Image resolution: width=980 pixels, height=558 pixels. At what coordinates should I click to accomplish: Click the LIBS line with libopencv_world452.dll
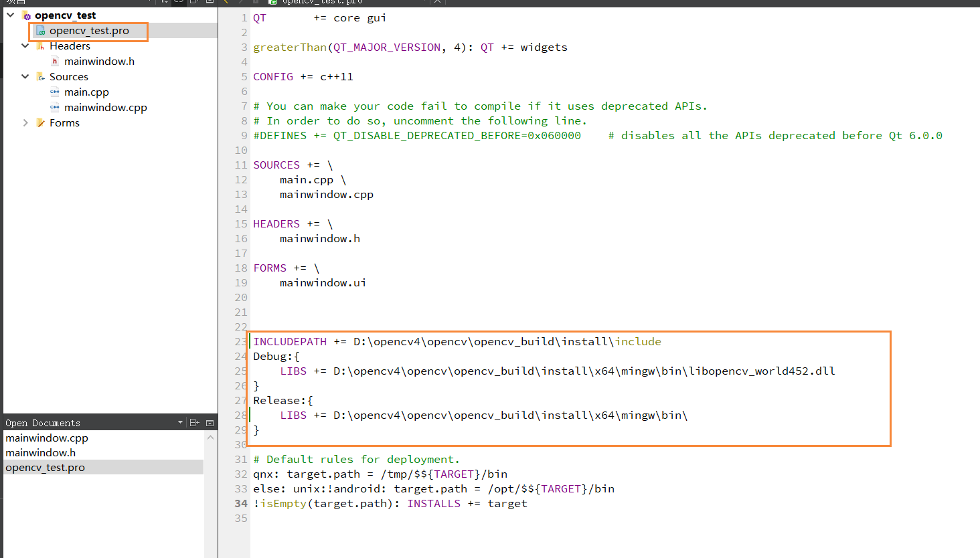point(558,371)
